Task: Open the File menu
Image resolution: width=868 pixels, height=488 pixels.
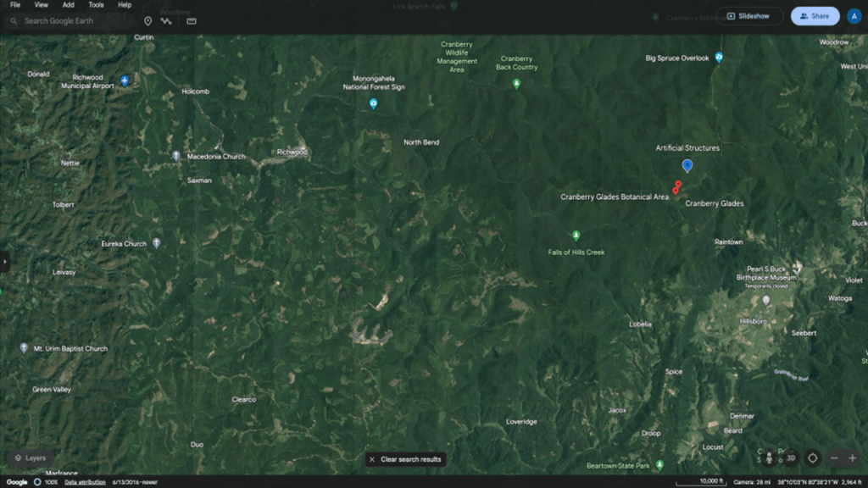Action: (14, 5)
